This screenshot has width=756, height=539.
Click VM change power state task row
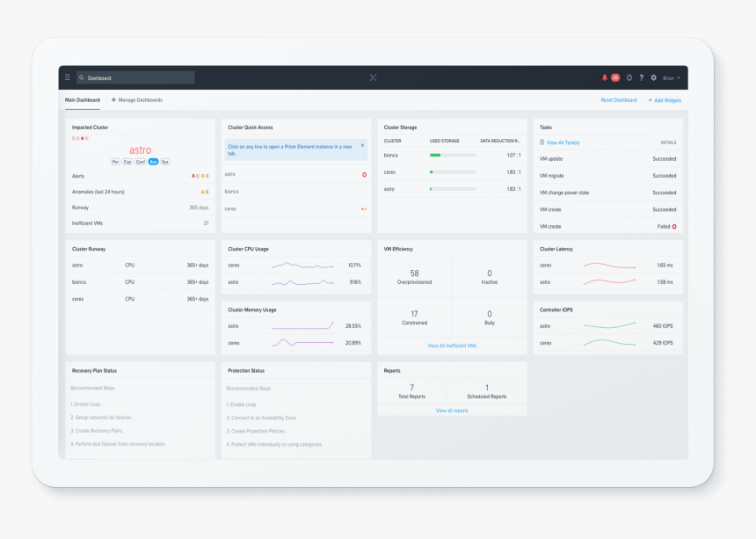(608, 193)
